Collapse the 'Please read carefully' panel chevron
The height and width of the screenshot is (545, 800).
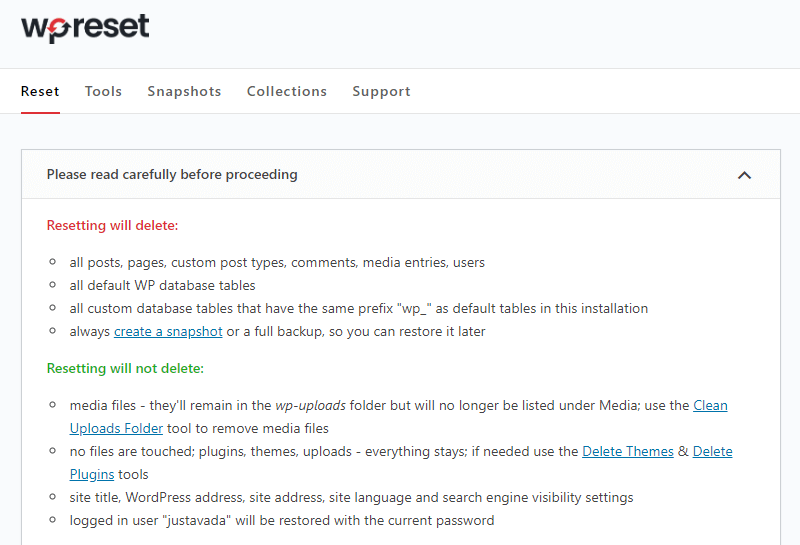coord(743,175)
